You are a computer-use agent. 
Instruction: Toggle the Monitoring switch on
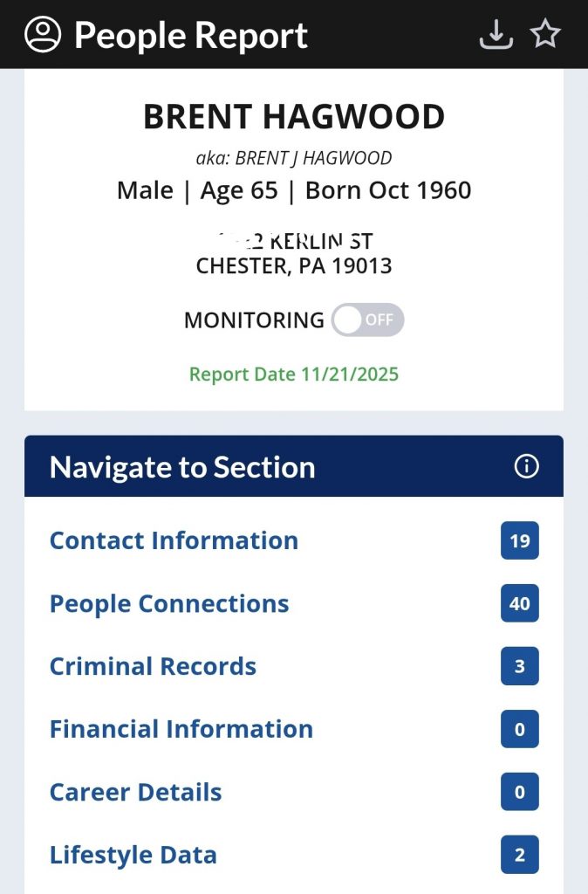367,320
